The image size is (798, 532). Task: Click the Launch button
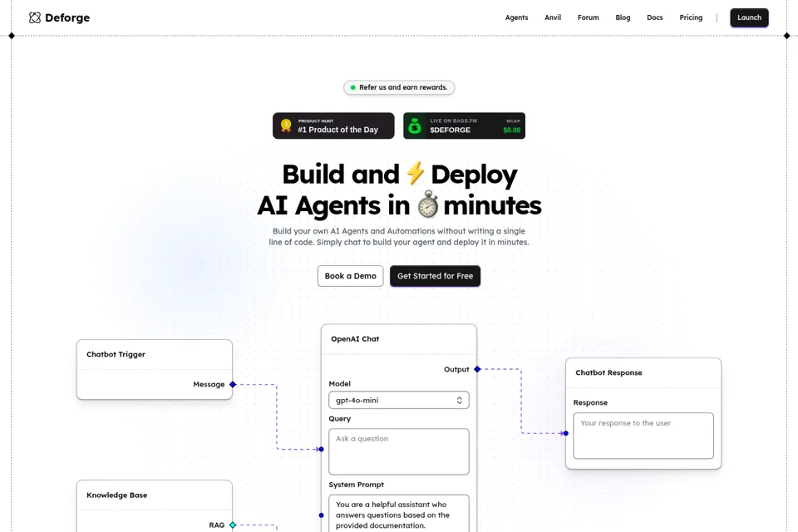point(749,17)
